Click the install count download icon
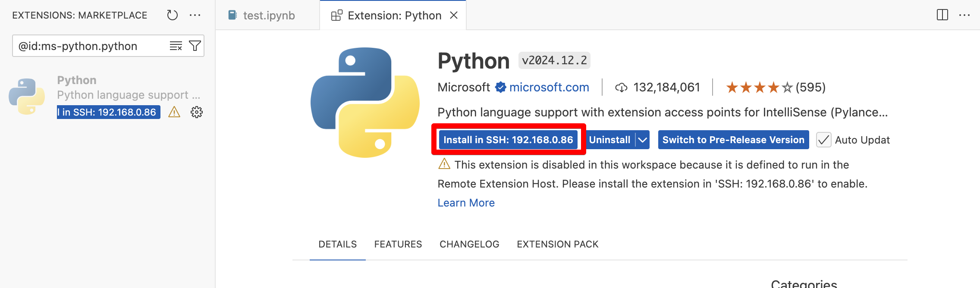Screen dimensions: 980x288 621,88
